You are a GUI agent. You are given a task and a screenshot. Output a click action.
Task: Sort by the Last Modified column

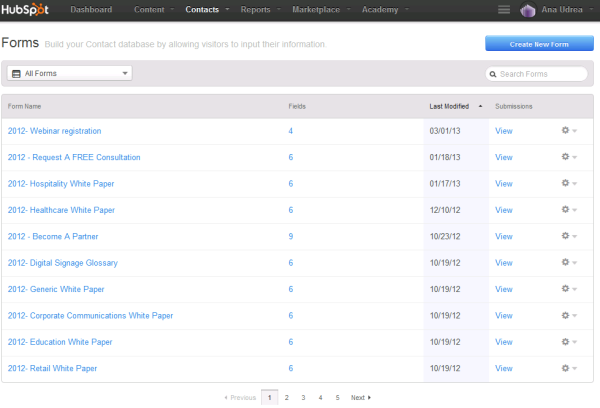coord(450,105)
